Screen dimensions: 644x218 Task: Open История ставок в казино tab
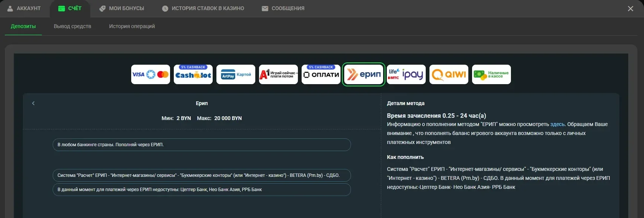[x=203, y=8]
